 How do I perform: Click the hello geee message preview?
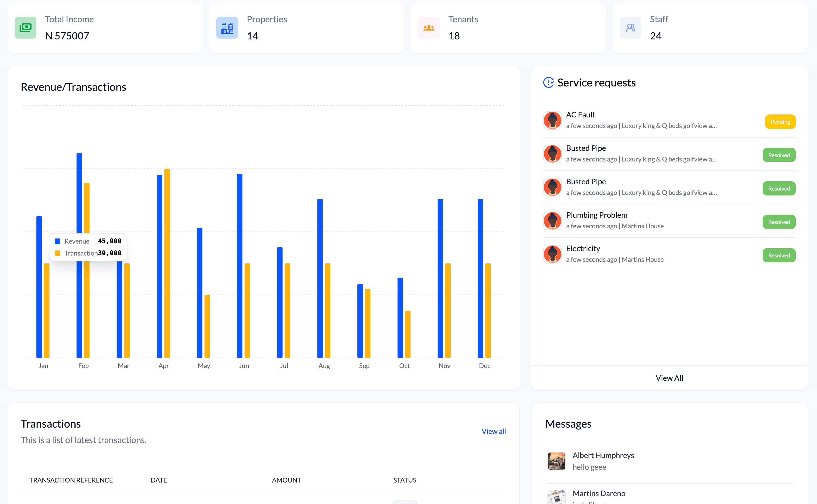(x=589, y=467)
